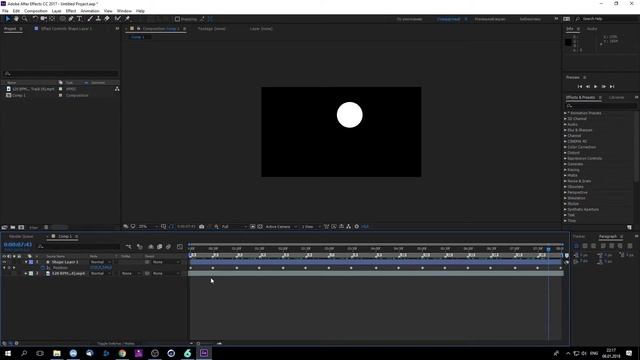The height and width of the screenshot is (360, 640).
Task: Click the Windows Start button
Action: 8,353
